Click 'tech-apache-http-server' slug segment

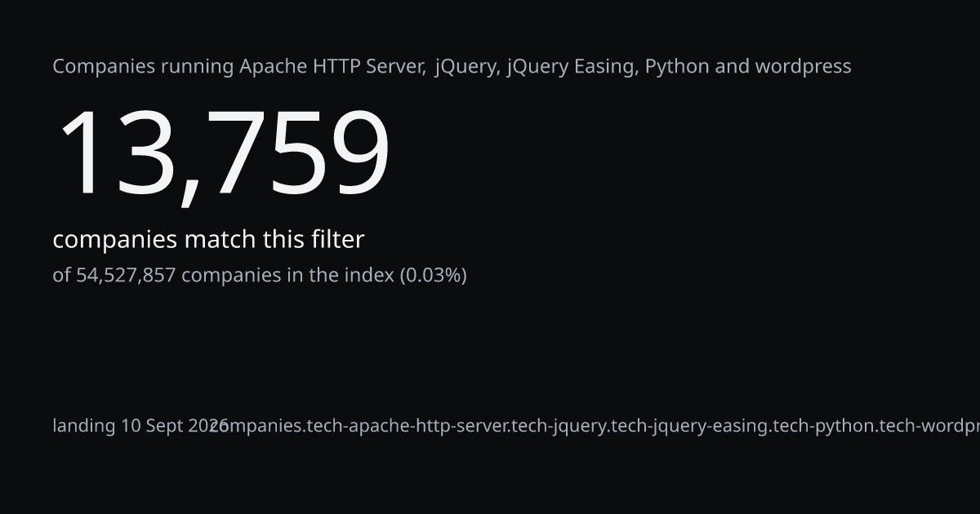click(408, 427)
